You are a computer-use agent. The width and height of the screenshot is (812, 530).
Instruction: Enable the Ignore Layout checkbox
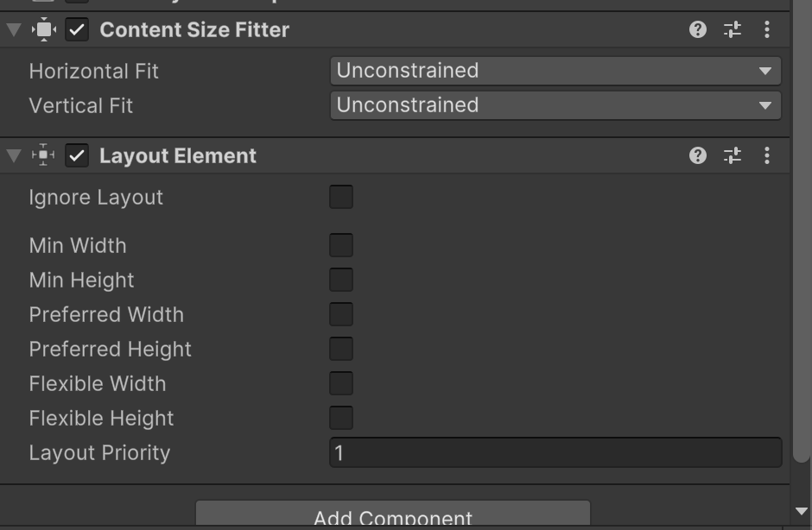(x=341, y=198)
